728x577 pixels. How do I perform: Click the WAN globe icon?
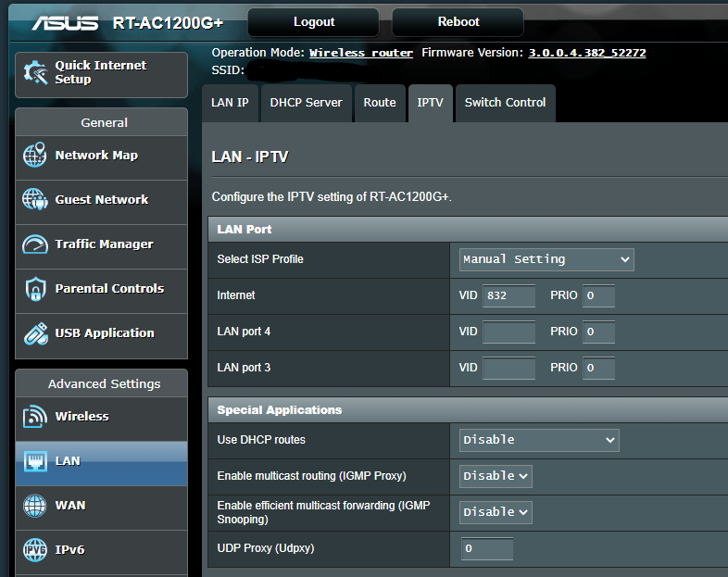tap(35, 506)
